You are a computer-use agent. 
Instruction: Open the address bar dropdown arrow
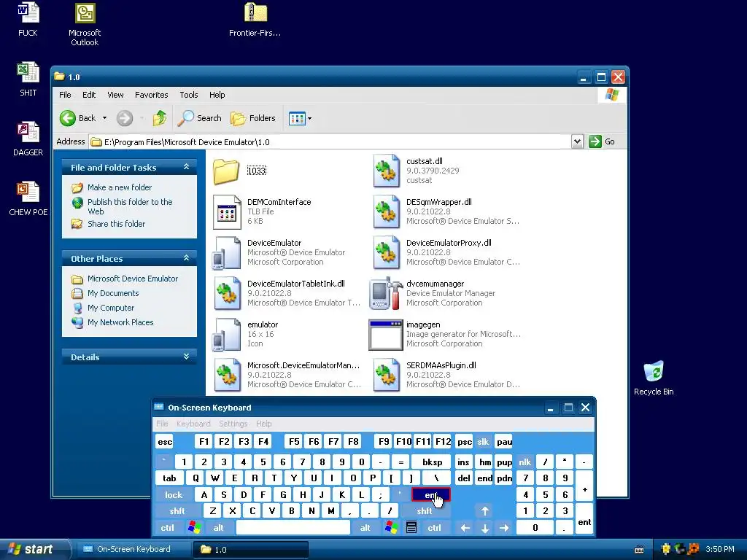pyautogui.click(x=577, y=141)
